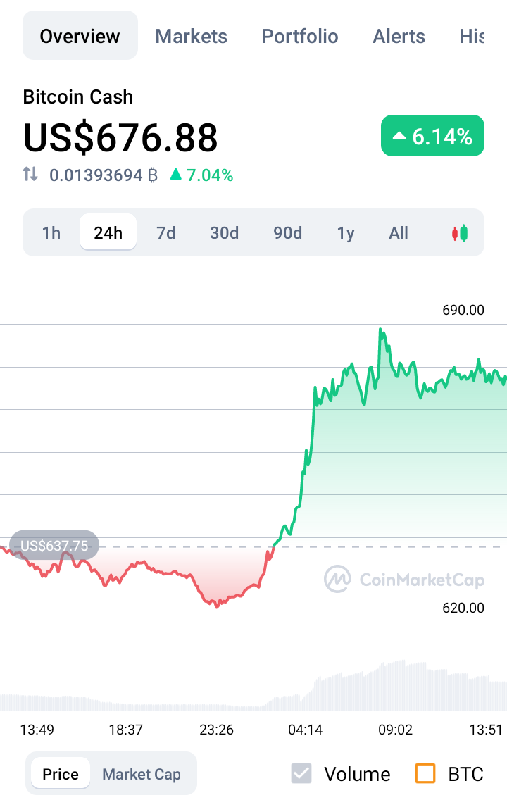Tap the 0.01393694 BTC price text
This screenshot has width=507, height=812.
click(103, 175)
